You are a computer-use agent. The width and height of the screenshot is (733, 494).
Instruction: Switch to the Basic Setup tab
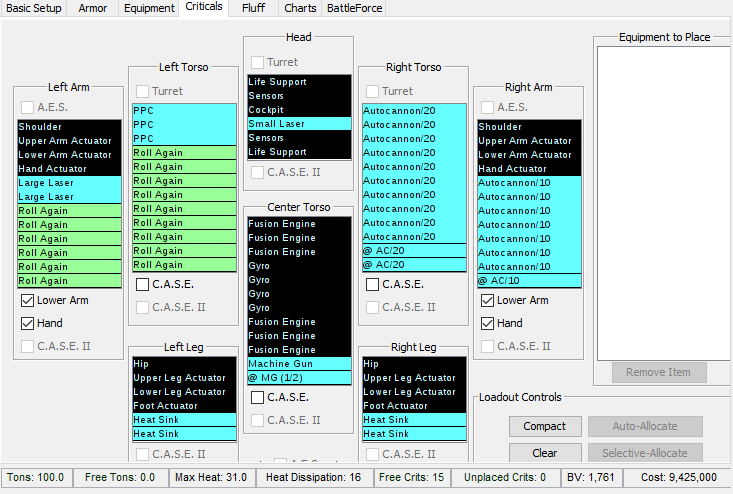point(34,8)
